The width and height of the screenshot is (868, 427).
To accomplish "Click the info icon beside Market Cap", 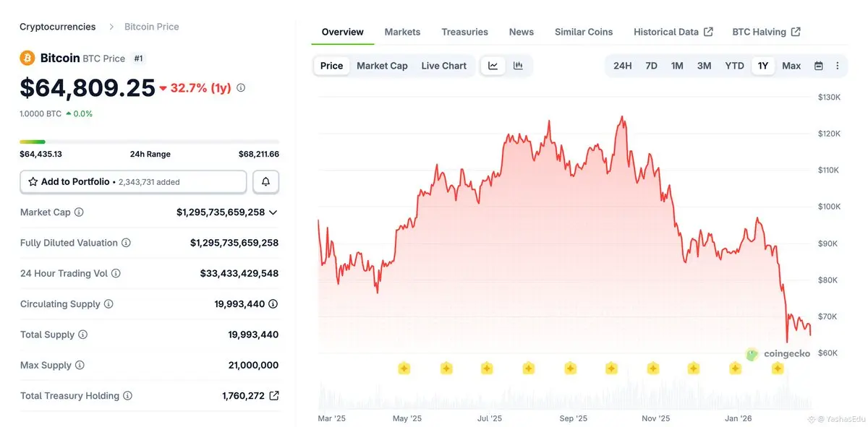I will coord(79,212).
